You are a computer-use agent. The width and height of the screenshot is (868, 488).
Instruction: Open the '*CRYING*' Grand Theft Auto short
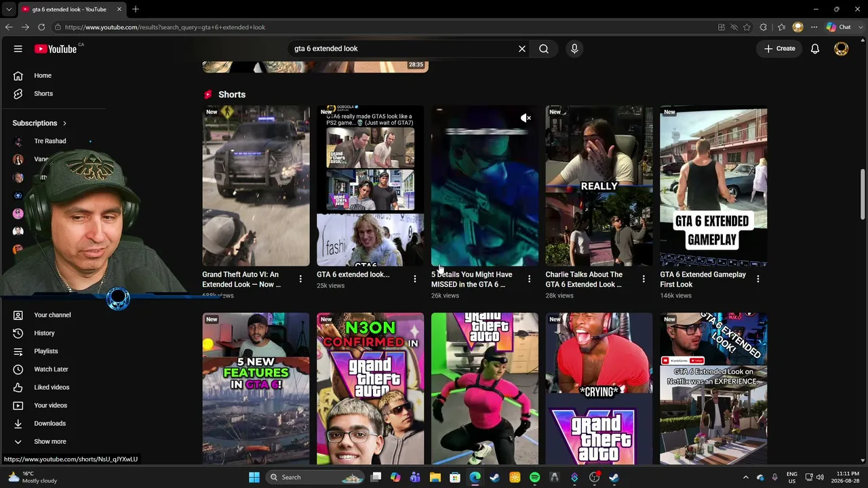pos(599,388)
